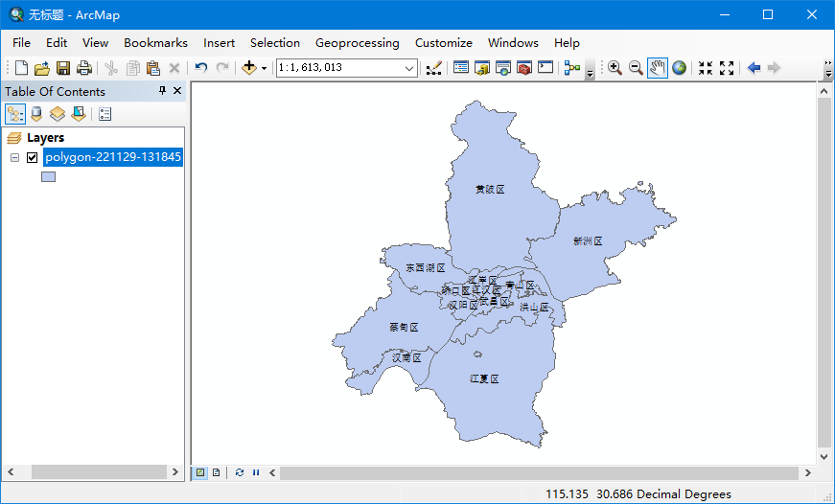Switch to Layout View button
The height and width of the screenshot is (504, 835).
(x=217, y=472)
